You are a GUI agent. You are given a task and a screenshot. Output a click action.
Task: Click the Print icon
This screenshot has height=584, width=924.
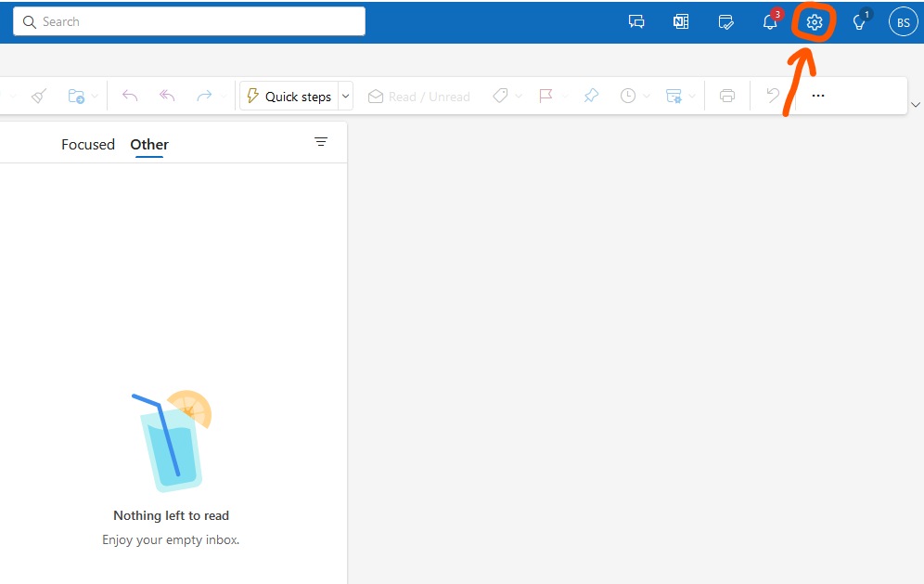pos(726,96)
